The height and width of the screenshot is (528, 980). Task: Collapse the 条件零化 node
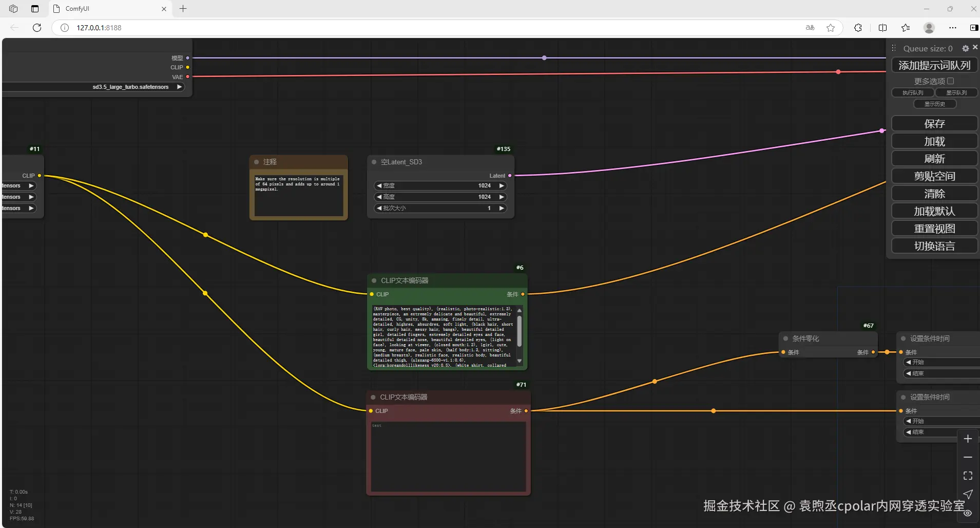pyautogui.click(x=785, y=338)
